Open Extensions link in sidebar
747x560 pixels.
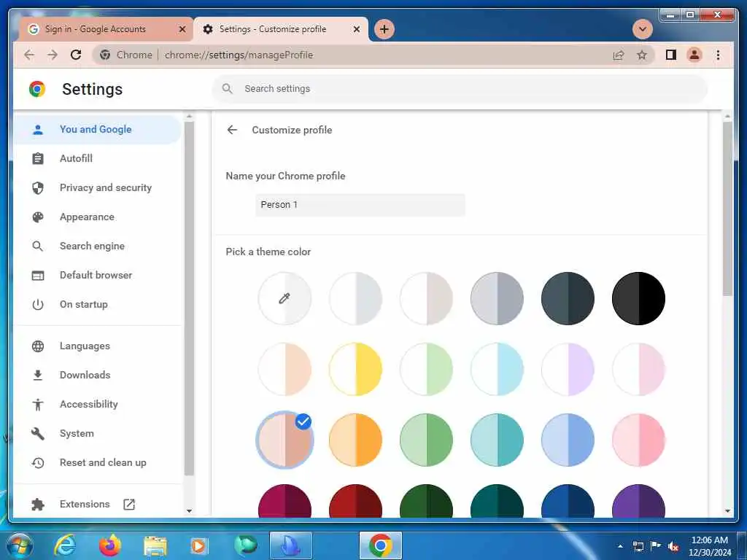pos(97,504)
